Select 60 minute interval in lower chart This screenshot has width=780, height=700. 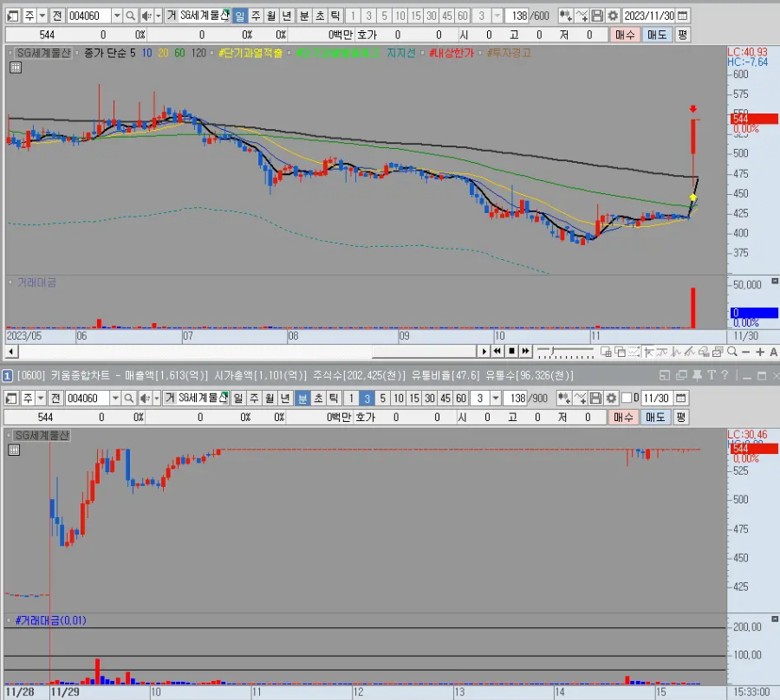click(461, 399)
